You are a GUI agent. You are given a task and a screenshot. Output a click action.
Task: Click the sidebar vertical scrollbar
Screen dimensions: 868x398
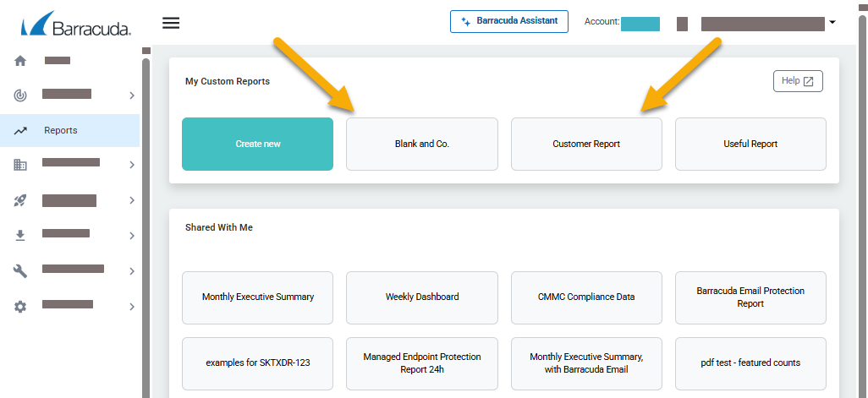pyautogui.click(x=146, y=226)
